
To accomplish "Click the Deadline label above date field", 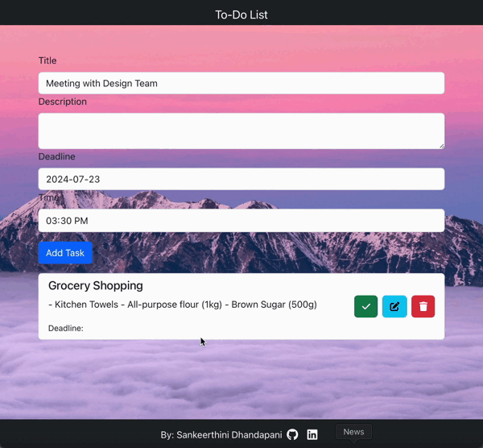I will click(x=56, y=156).
